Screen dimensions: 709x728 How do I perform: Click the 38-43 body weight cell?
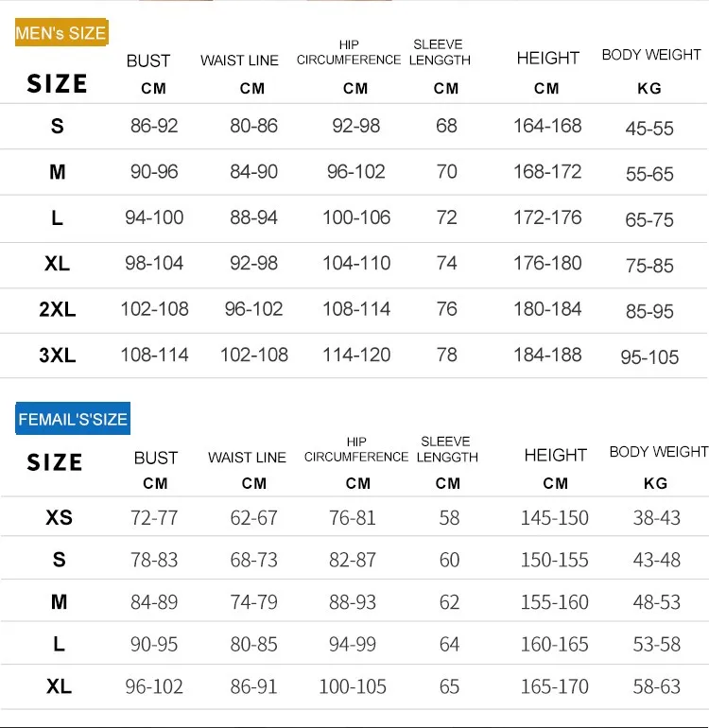(x=656, y=518)
